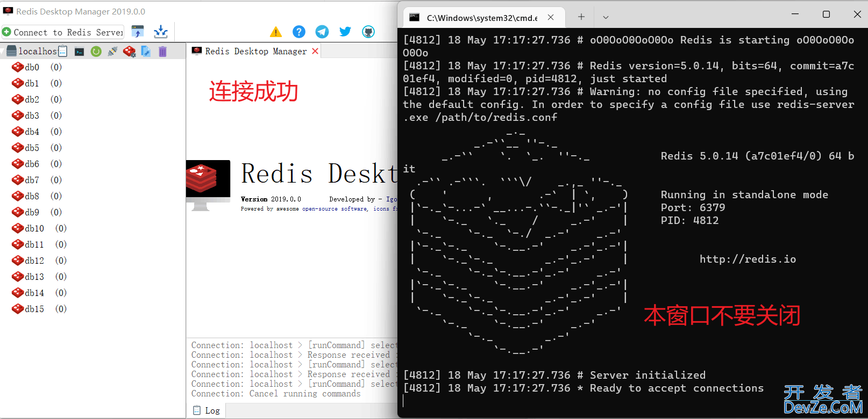Collapse the localhost connection tree arrow
This screenshot has height=419, width=868.
pyautogui.click(x=3, y=52)
